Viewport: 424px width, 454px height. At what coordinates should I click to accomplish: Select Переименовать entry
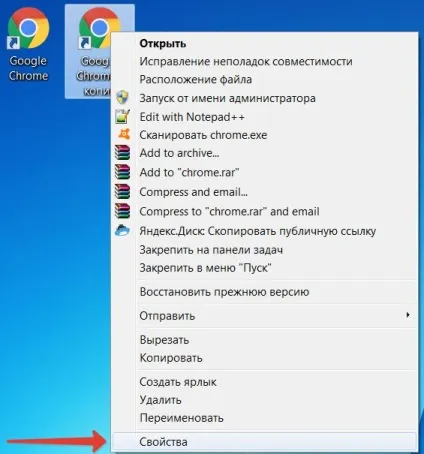265,418
